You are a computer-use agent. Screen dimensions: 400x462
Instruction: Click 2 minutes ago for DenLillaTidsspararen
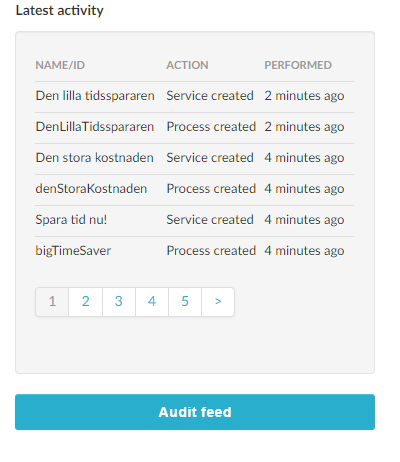tap(304, 127)
